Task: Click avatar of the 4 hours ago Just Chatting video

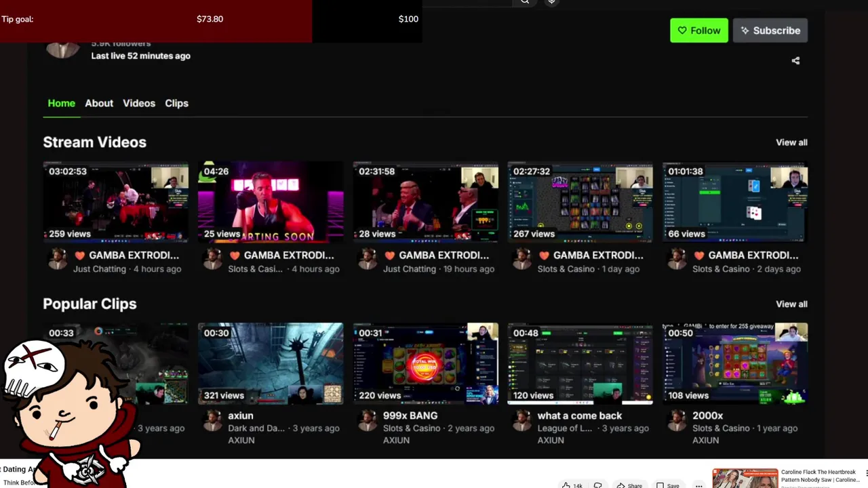Action: (x=58, y=258)
